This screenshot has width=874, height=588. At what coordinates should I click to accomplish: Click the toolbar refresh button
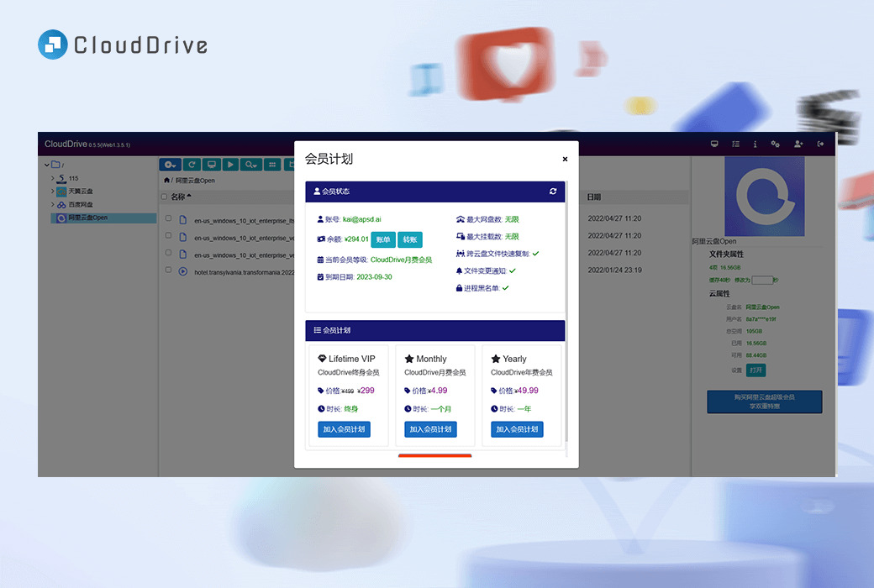point(192,165)
